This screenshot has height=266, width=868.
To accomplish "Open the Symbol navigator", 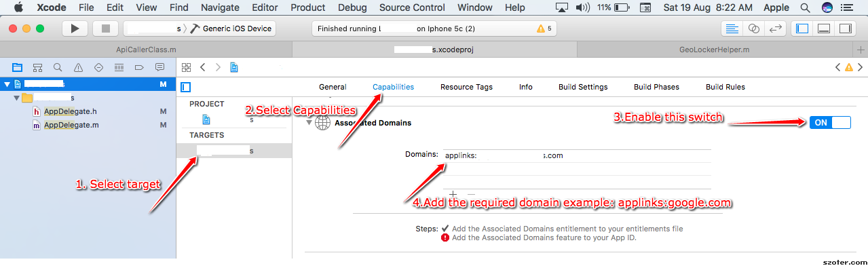I will click(x=38, y=67).
